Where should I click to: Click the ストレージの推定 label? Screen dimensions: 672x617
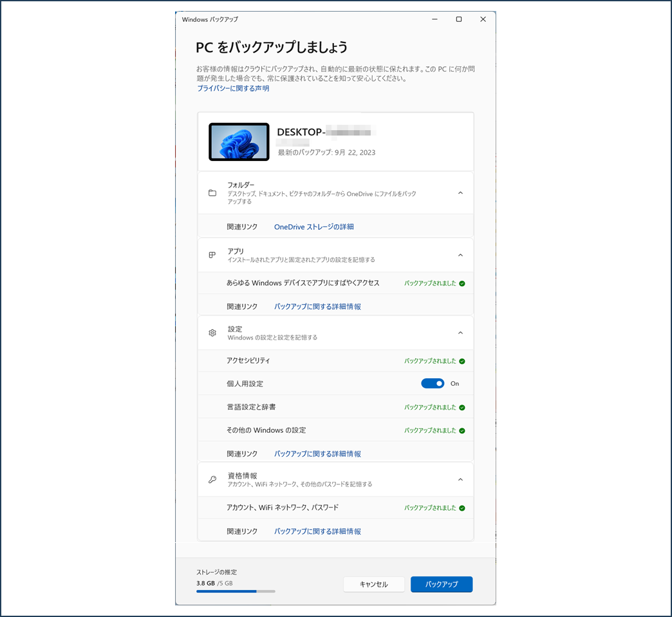(x=216, y=572)
